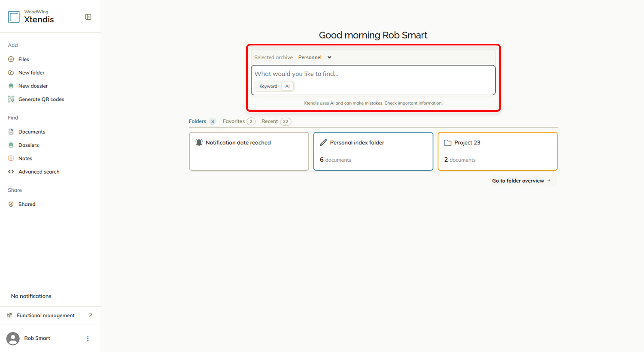The height and width of the screenshot is (352, 644).
Task: Select the Recent tab
Action: (276, 121)
